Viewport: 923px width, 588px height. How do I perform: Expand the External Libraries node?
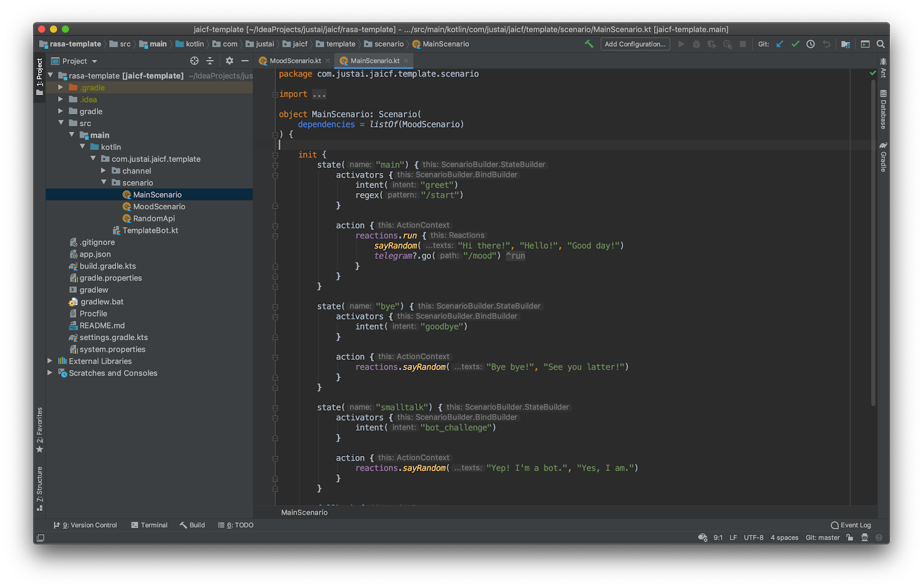[50, 361]
